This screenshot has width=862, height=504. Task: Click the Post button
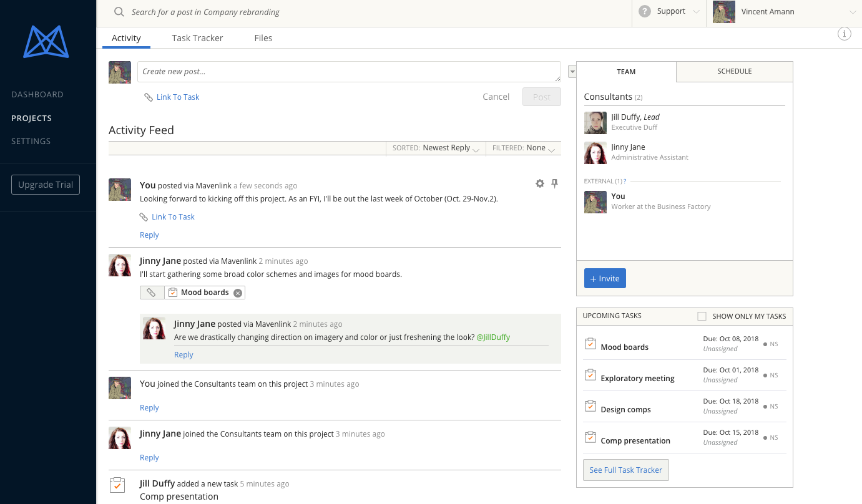click(542, 97)
